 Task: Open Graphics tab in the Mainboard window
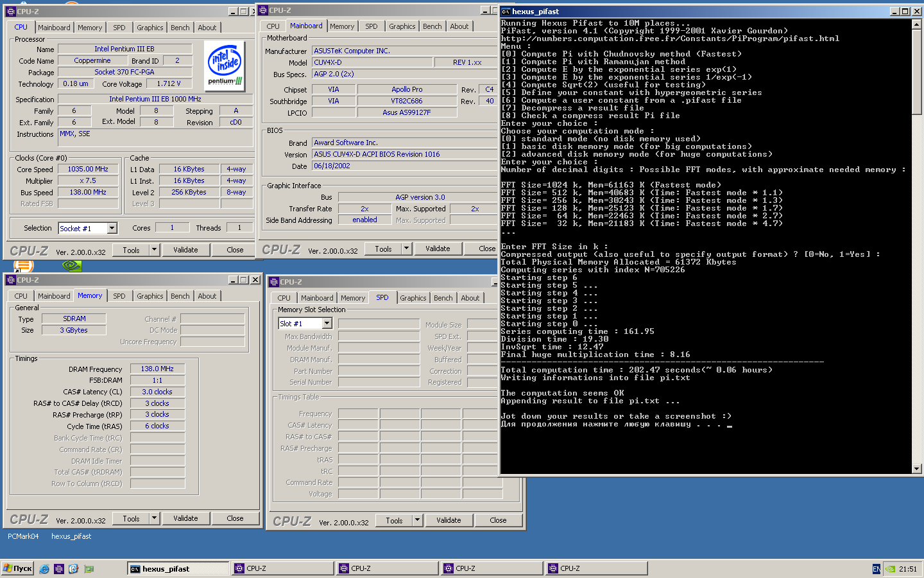tap(402, 26)
